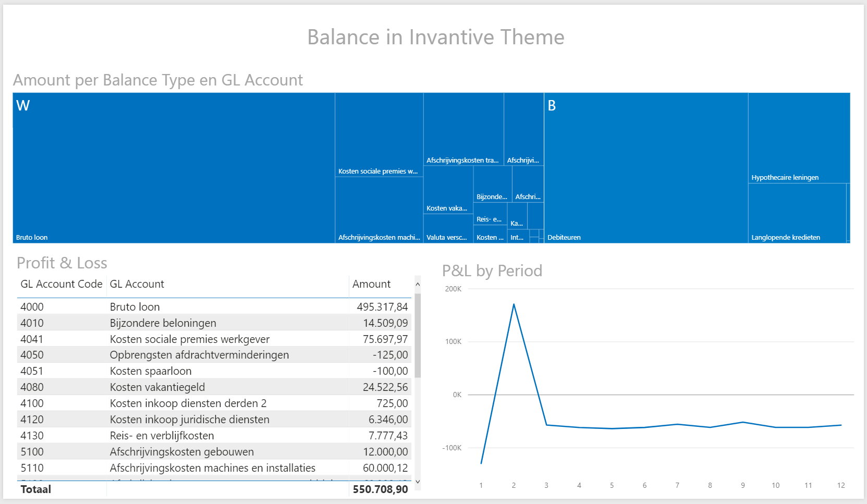Viewport: 867px width, 504px height.
Task: Select the Afschrijvingskosten gebouwen row
Action: [214, 452]
